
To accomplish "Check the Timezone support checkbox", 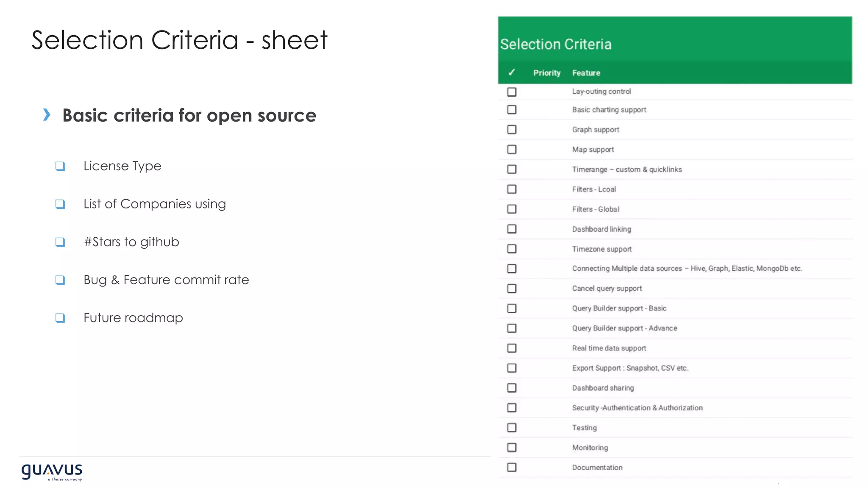I will 512,249.
